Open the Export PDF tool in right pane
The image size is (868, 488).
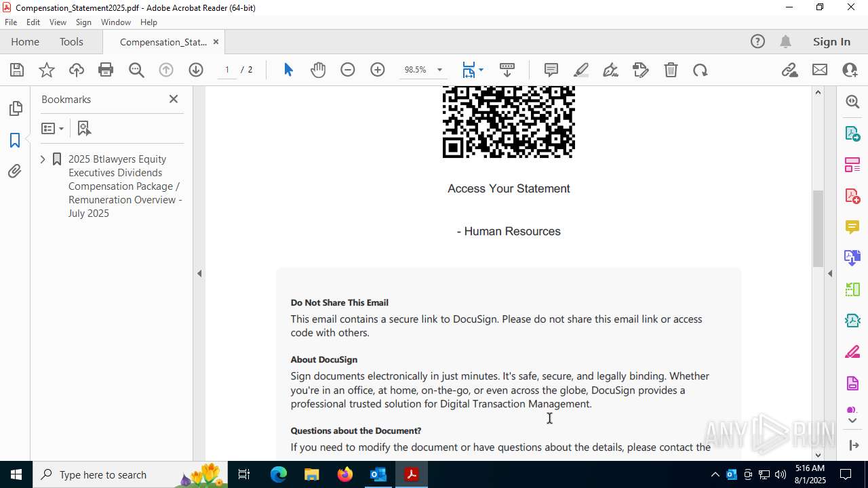click(x=852, y=133)
